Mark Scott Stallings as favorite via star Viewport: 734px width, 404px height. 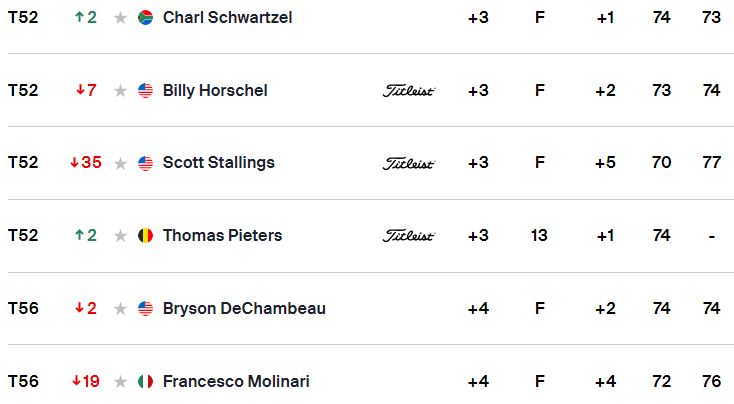[120, 163]
